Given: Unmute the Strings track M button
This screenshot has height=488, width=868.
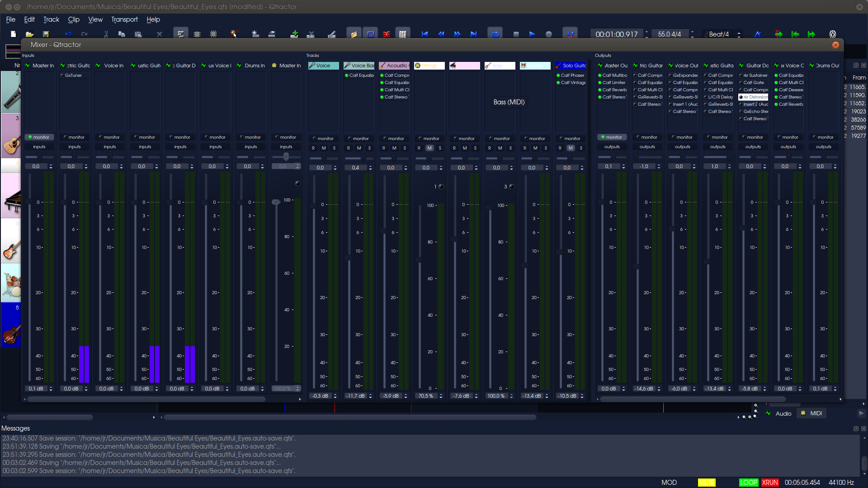Looking at the screenshot, I should coord(429,148).
